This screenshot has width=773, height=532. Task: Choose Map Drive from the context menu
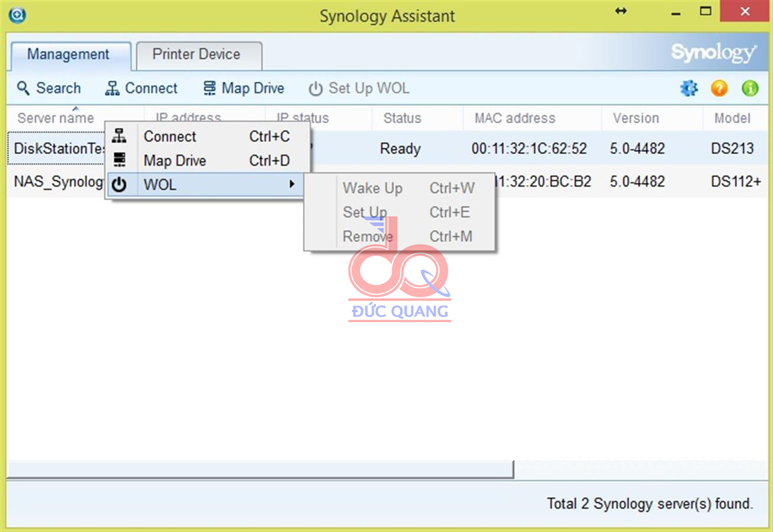(x=208, y=161)
